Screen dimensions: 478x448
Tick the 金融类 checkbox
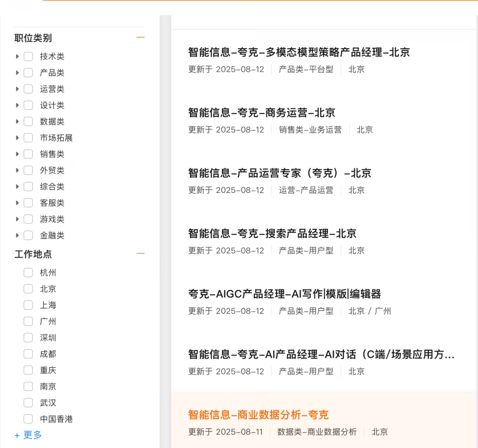[28, 235]
